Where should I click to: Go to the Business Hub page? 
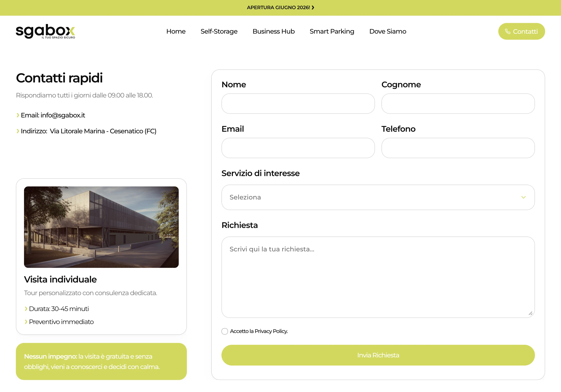pyautogui.click(x=273, y=32)
